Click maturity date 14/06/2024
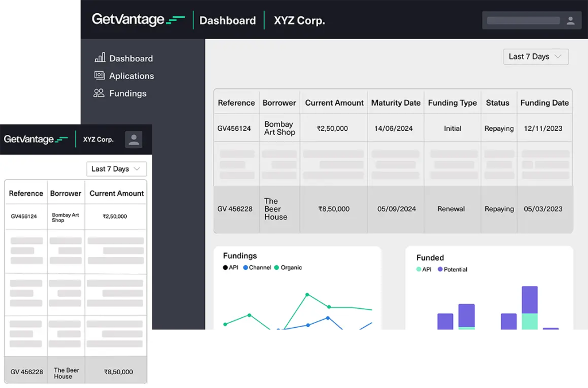588x388 pixels. pyautogui.click(x=393, y=128)
